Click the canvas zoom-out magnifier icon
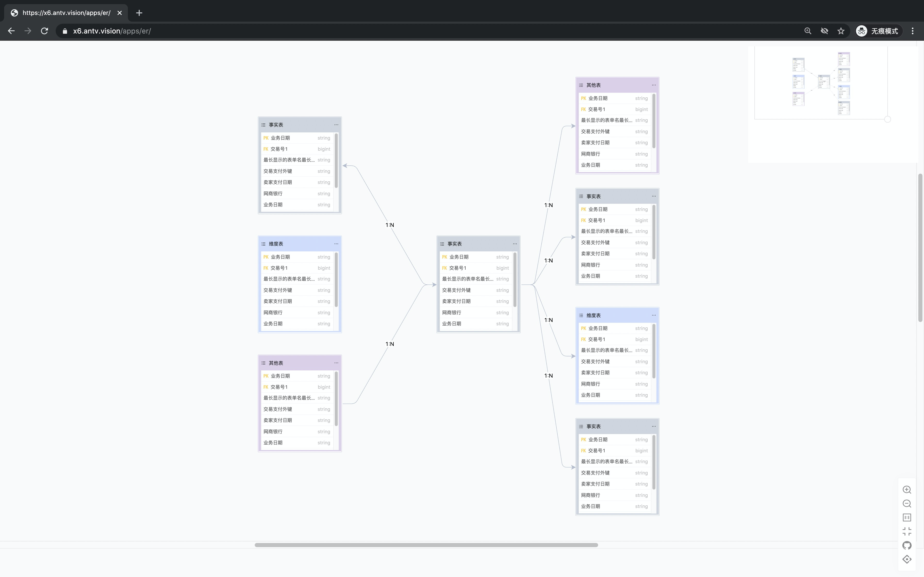Image resolution: width=924 pixels, height=577 pixels. (907, 504)
